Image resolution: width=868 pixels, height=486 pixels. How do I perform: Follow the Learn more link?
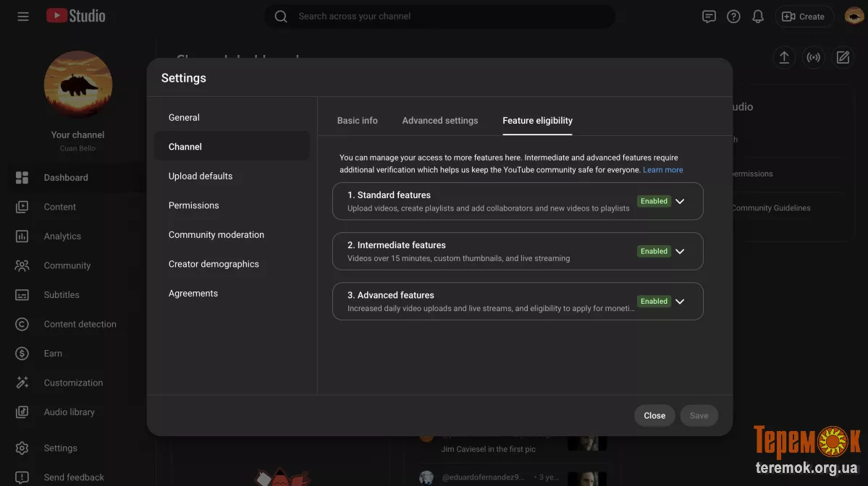point(662,170)
